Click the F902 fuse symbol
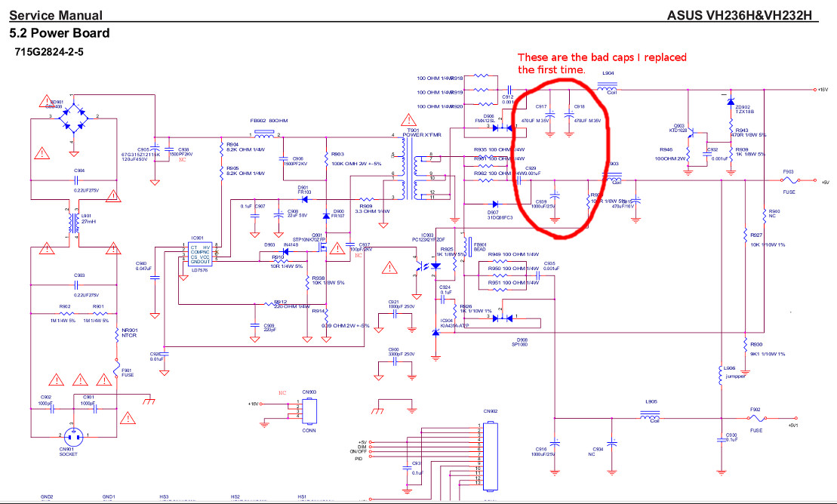This screenshot has height=504, width=837. [756, 418]
